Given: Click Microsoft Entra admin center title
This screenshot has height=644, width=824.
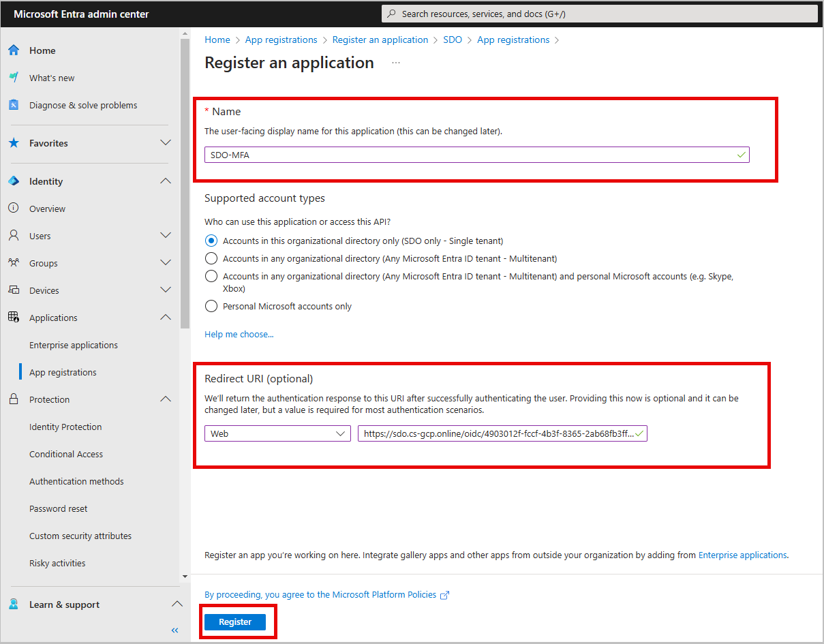Looking at the screenshot, I should point(81,14).
